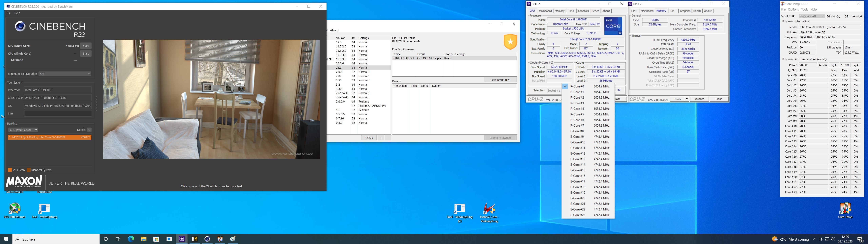Screen dimensions: 868x244
Task: Click Close button in right CPU-Z window
Action: (719, 99)
